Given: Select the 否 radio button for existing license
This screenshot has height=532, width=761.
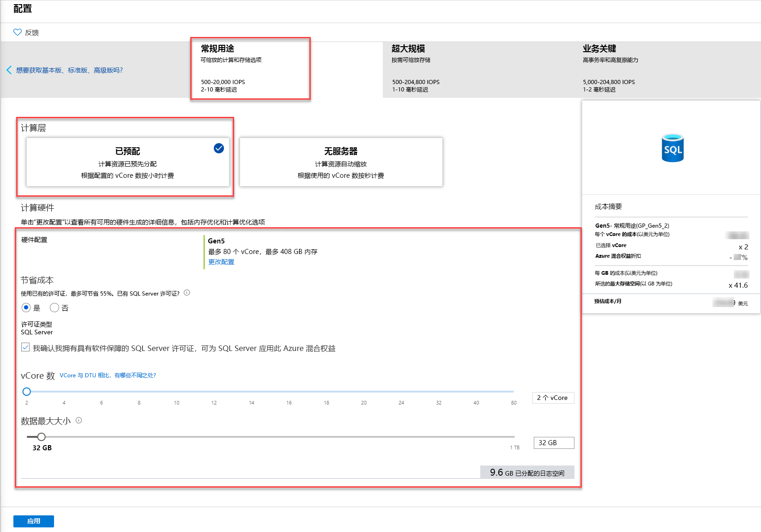Looking at the screenshot, I should [x=54, y=308].
